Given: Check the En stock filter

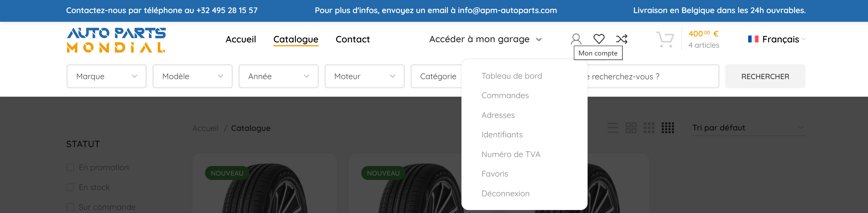Looking at the screenshot, I should coord(70,187).
